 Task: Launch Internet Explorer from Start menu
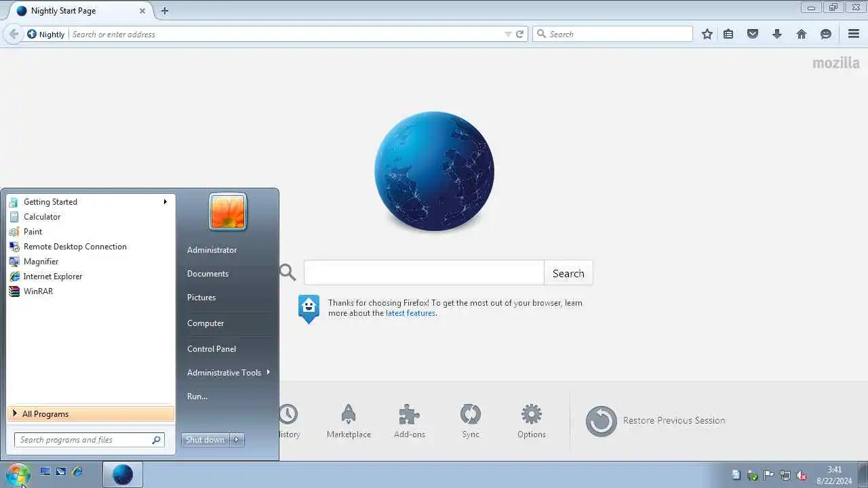pyautogui.click(x=90, y=277)
